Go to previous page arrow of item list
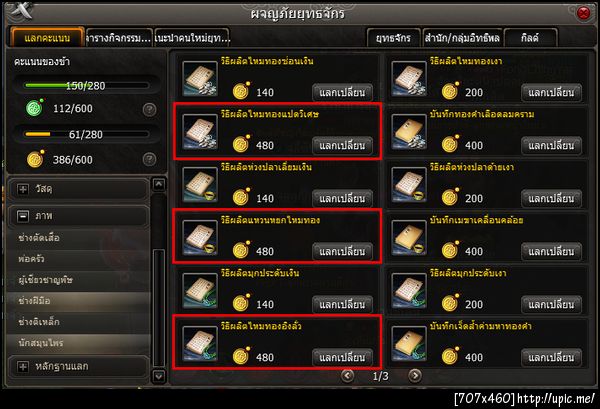The height and width of the screenshot is (409, 600). [347, 375]
